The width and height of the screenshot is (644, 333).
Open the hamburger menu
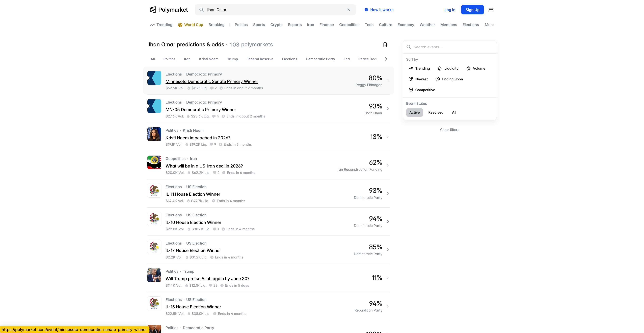click(491, 10)
